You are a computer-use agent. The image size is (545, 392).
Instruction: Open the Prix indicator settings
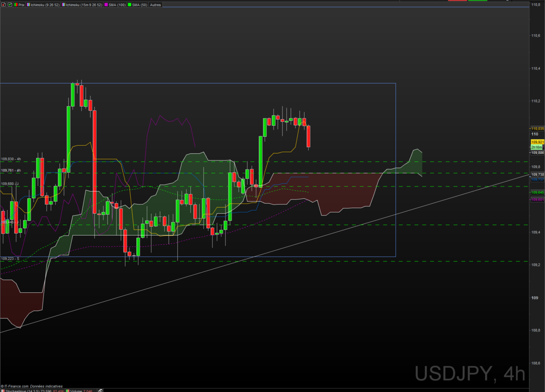coord(20,5)
